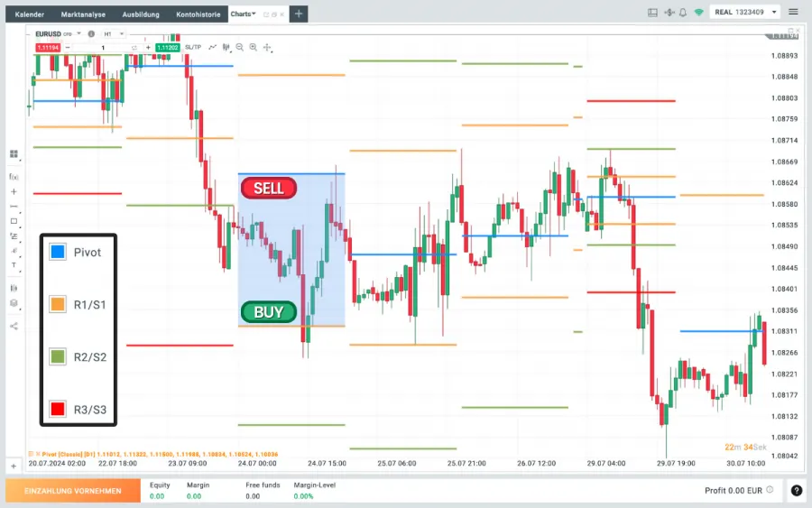Image resolution: width=812 pixels, height=508 pixels.
Task: Add a new tab with plus button
Action: (x=299, y=14)
